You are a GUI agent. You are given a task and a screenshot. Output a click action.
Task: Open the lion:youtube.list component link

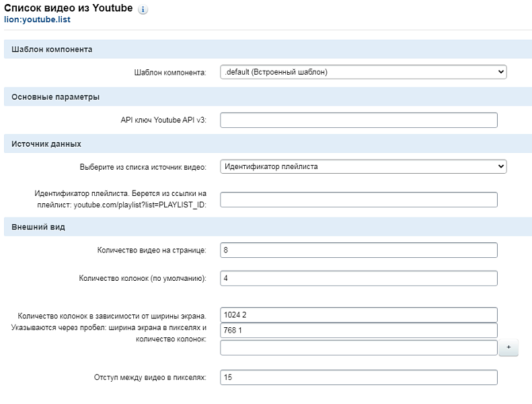(38, 20)
